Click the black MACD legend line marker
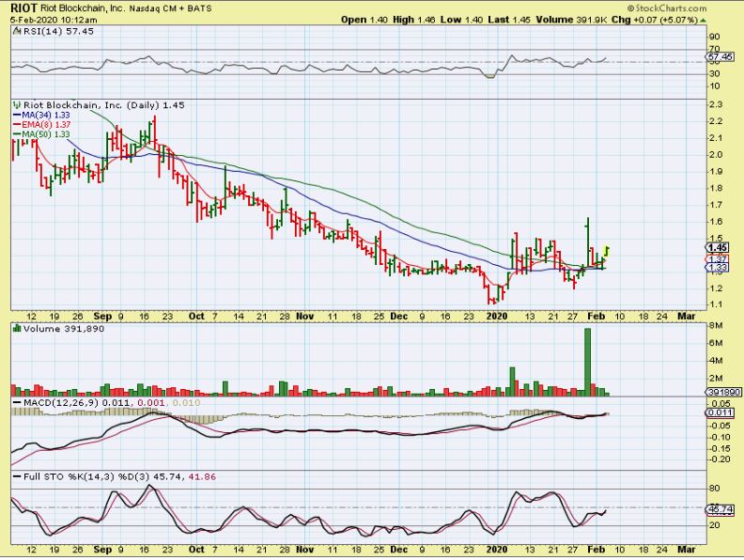The image size is (744, 560). (x=17, y=402)
